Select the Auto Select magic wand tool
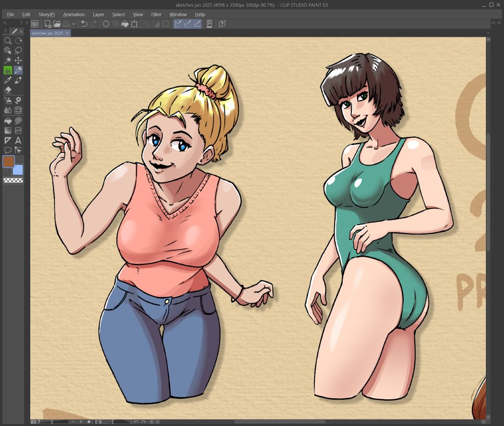Screen dimensions: 504x426 [8, 60]
